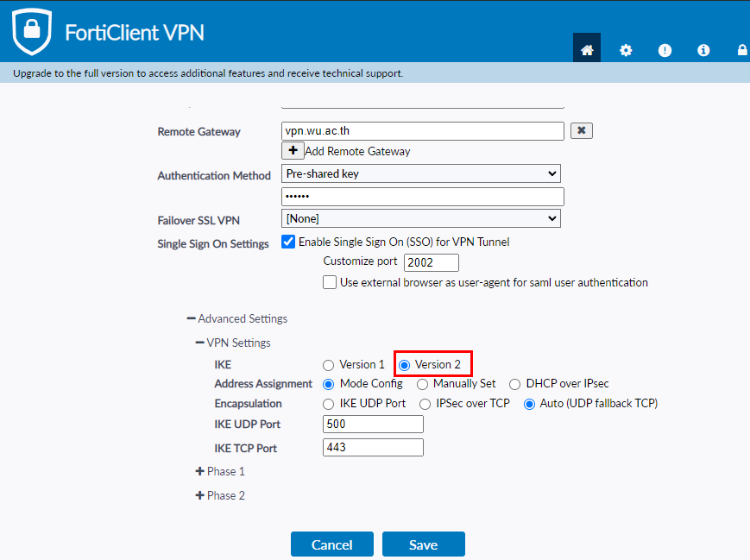Click the FortiClient shield logo
The image size is (750, 560).
[x=32, y=32]
